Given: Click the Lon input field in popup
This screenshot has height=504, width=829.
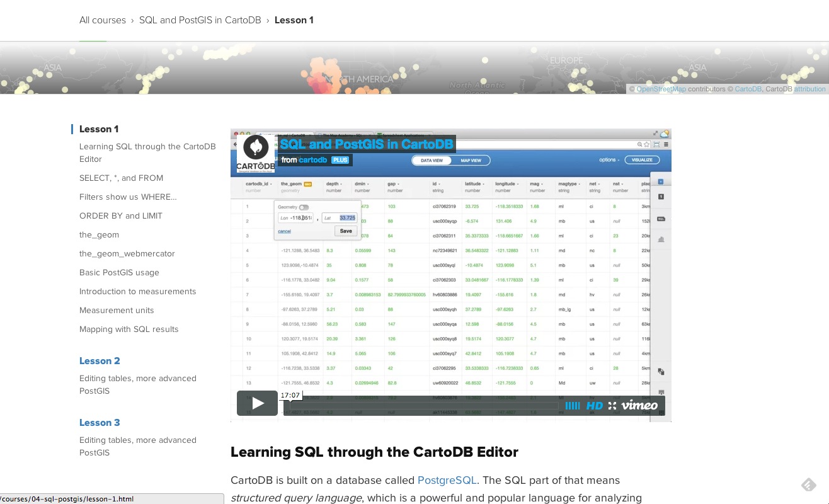Looking at the screenshot, I should click(295, 218).
